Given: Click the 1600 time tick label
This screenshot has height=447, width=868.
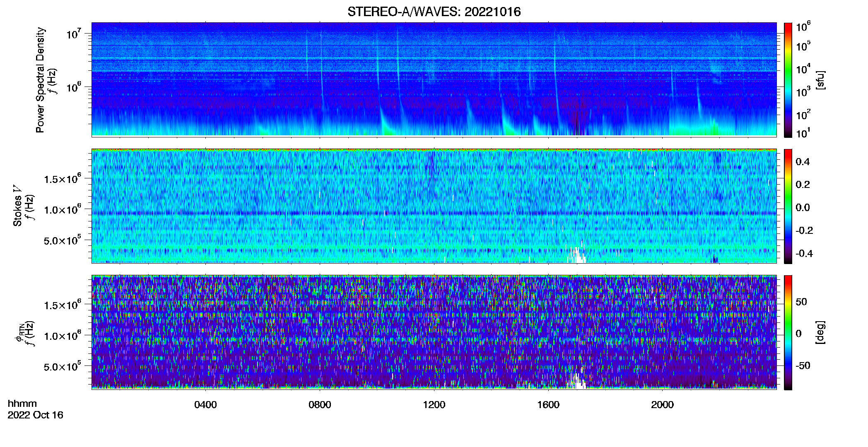Looking at the screenshot, I should pyautogui.click(x=548, y=405).
